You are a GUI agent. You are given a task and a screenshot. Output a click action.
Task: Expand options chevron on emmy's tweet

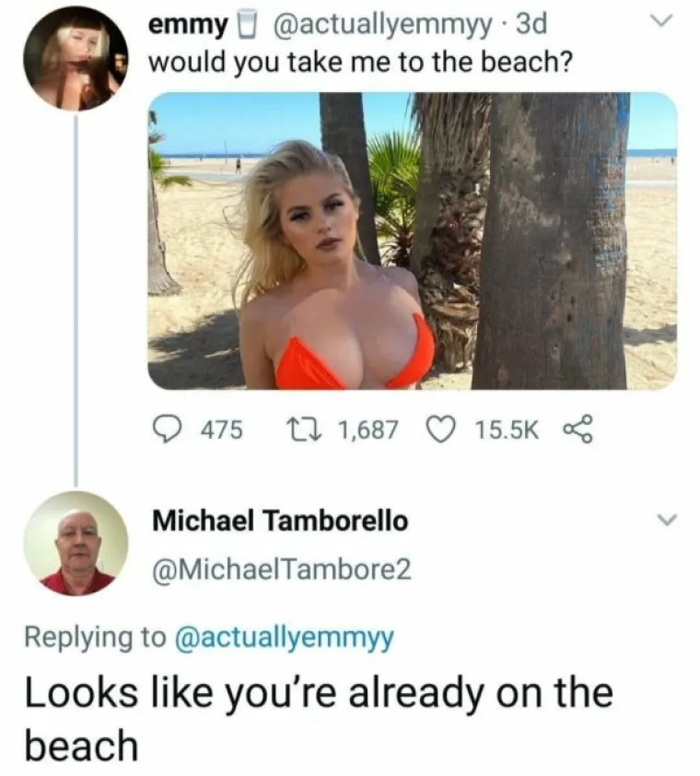(661, 22)
